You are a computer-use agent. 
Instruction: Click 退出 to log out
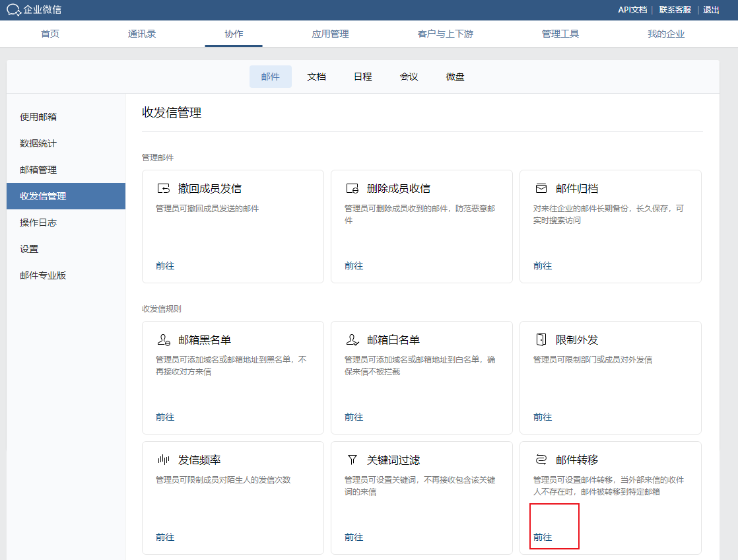[711, 10]
